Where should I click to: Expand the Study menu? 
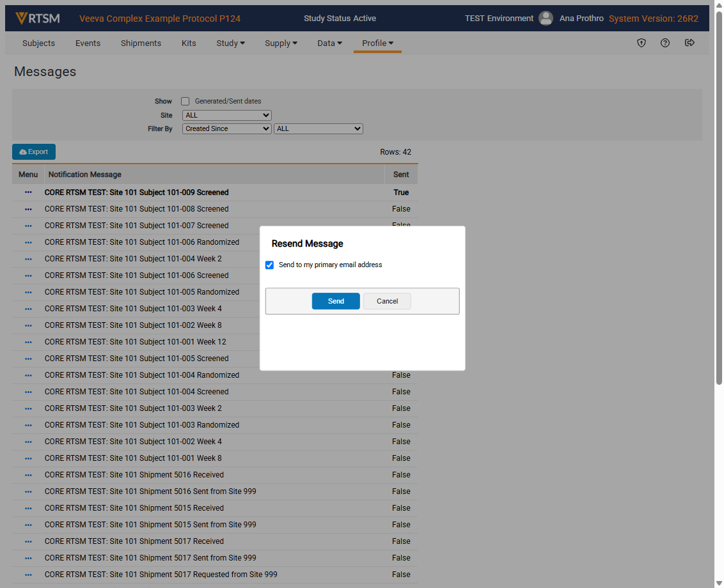coord(230,43)
